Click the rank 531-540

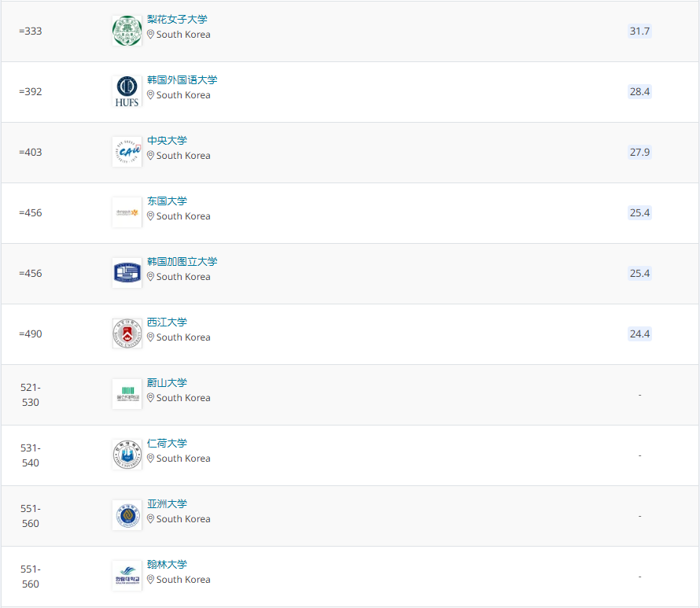tap(31, 455)
